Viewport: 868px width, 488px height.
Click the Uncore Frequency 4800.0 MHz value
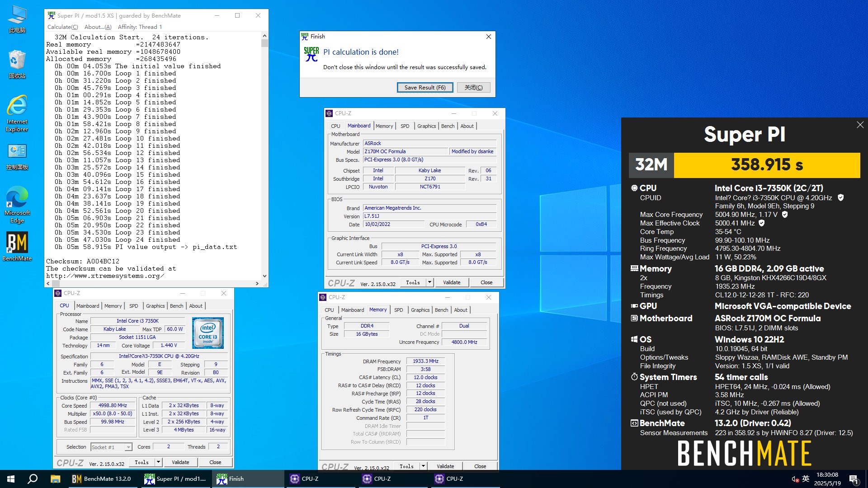pos(464,343)
